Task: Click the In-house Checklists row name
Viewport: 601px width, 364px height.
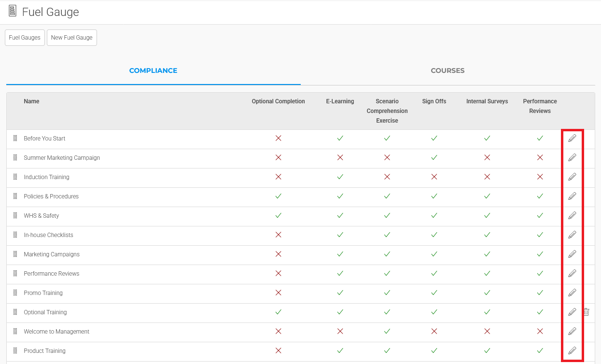Action: (x=48, y=235)
